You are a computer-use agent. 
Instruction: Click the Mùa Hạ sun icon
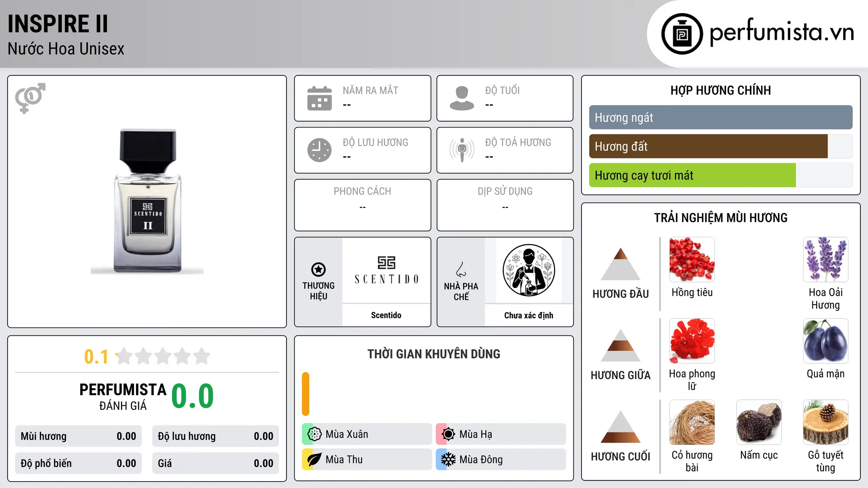448,434
